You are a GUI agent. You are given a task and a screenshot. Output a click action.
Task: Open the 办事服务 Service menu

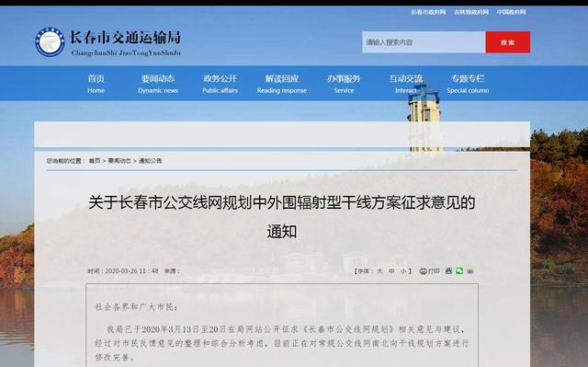[344, 84]
